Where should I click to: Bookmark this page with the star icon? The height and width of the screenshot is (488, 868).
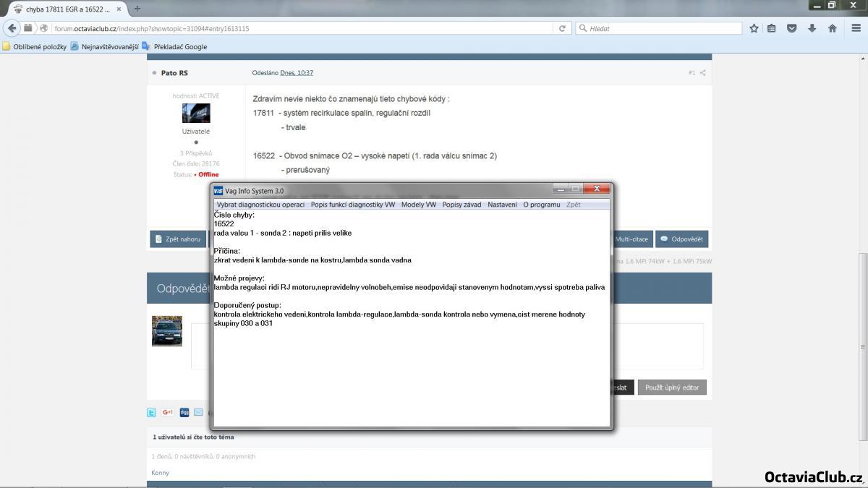click(754, 28)
